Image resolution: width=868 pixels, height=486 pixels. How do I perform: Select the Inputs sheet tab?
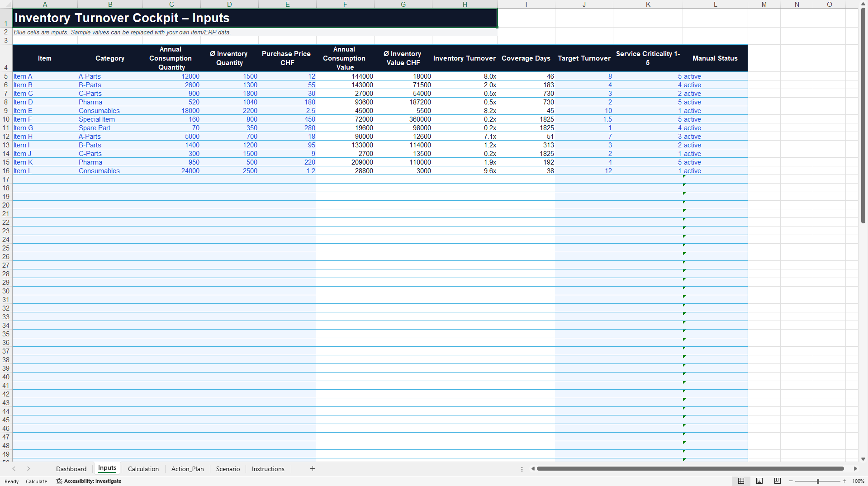click(x=107, y=468)
